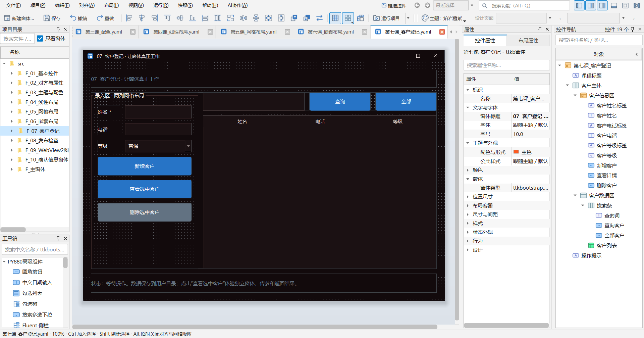Toggle the 只看窗体 checkbox
This screenshot has width=644, height=338.
(x=40, y=39)
